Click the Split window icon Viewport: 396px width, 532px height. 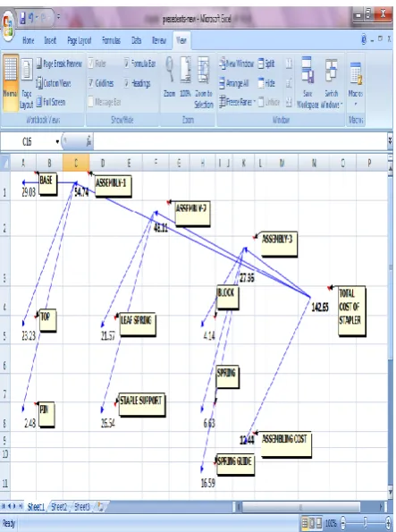pyautogui.click(x=261, y=63)
